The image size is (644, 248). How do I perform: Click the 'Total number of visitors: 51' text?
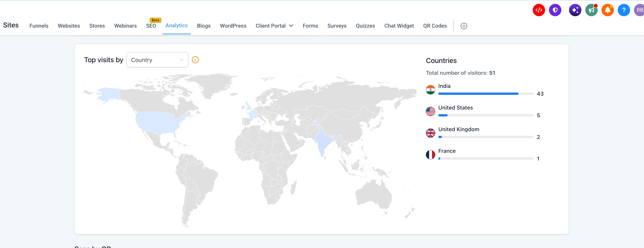(460, 73)
